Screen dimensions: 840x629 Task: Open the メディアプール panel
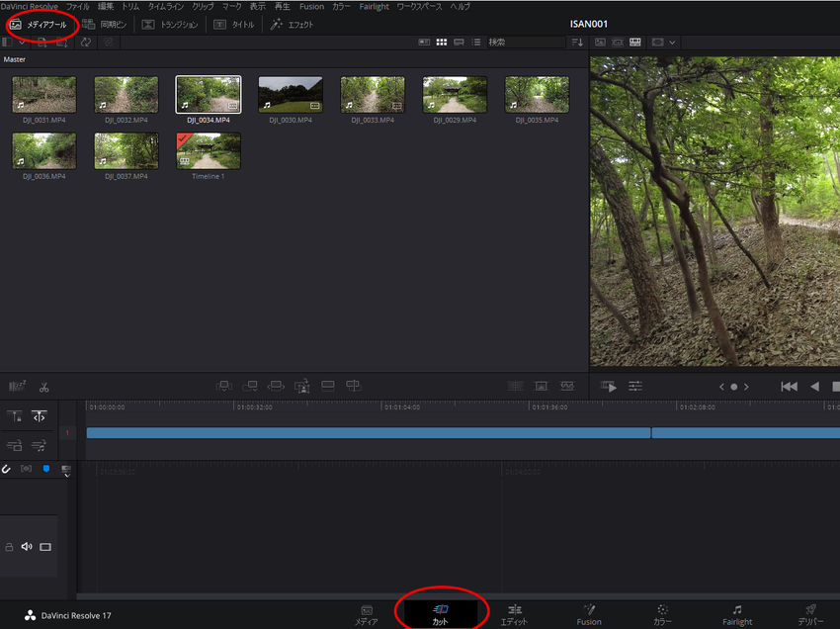[39, 25]
